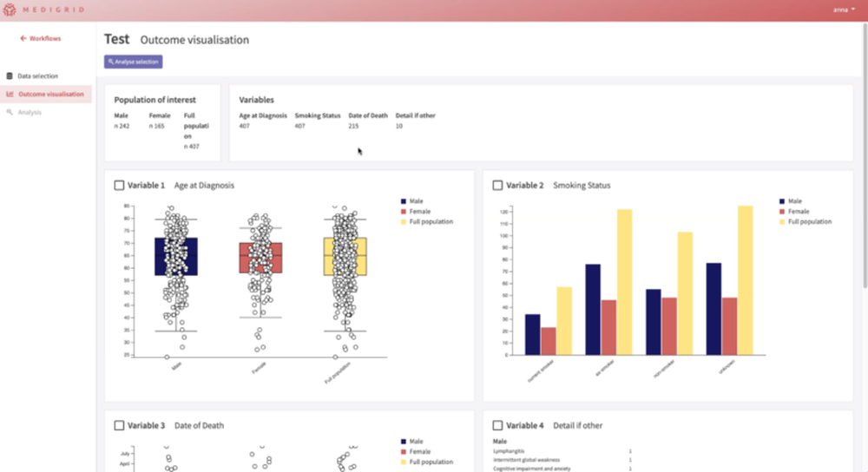Click the yellow Full population box plot
The image size is (868, 472).
345,257
